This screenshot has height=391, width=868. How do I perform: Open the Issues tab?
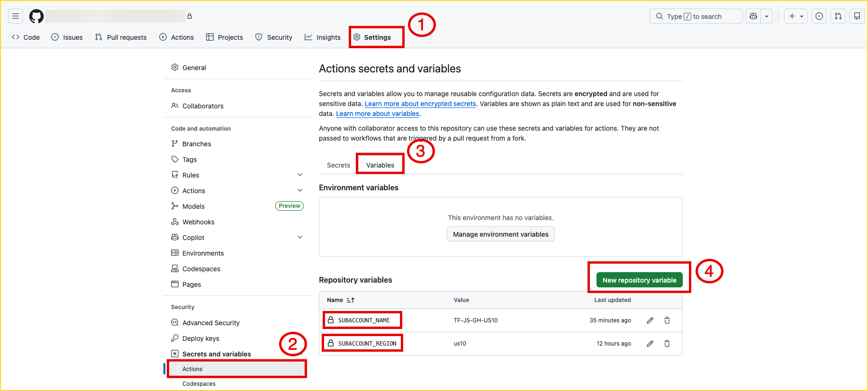(x=67, y=37)
